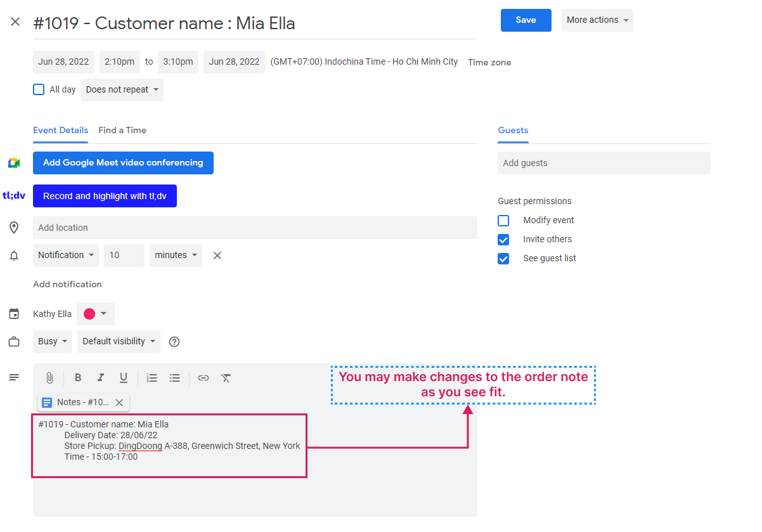The width and height of the screenshot is (762, 532).
Task: Click the paperclip attachment icon
Action: click(x=49, y=378)
